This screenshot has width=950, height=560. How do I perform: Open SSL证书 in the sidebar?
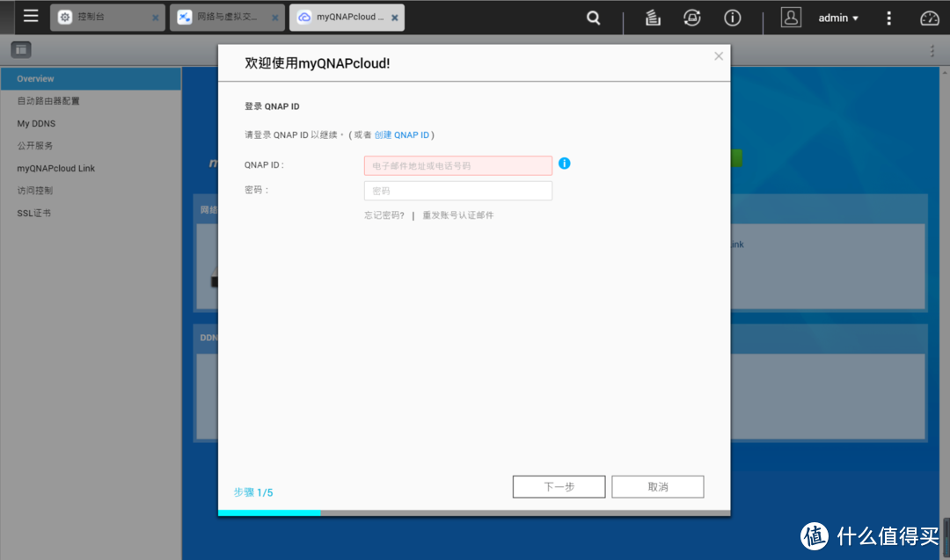(91, 213)
